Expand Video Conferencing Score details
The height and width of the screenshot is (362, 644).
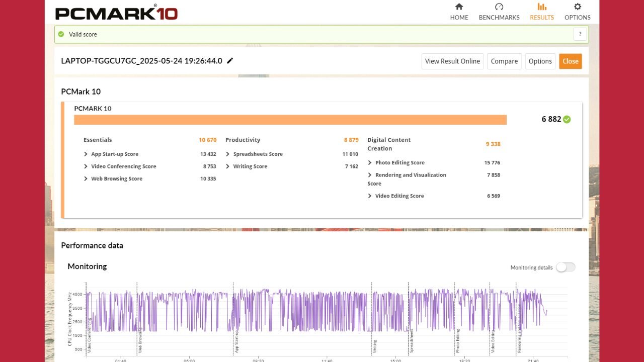(86, 166)
